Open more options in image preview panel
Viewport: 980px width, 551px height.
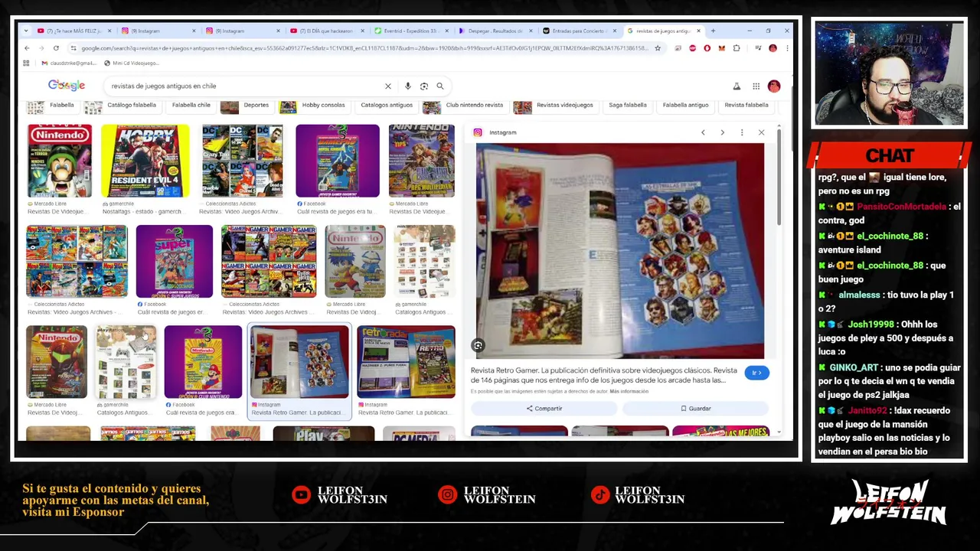pyautogui.click(x=741, y=132)
